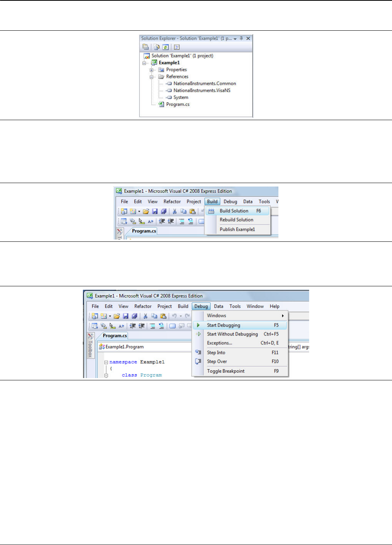Click Open File icon in Build-menu window
This screenshot has height=545, width=392.
(146, 211)
